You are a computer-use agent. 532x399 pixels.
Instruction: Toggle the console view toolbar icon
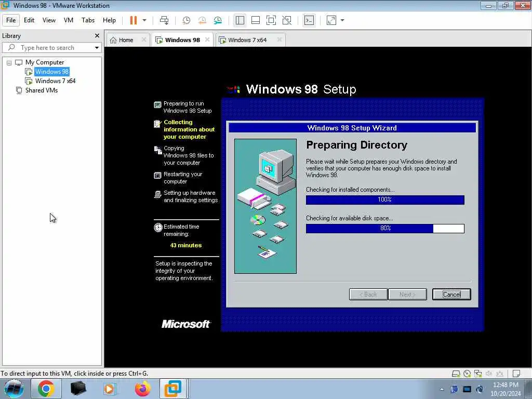[x=309, y=20]
